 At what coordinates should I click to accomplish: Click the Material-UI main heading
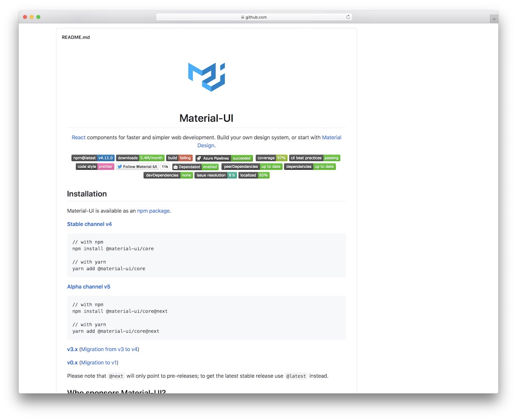coord(206,118)
